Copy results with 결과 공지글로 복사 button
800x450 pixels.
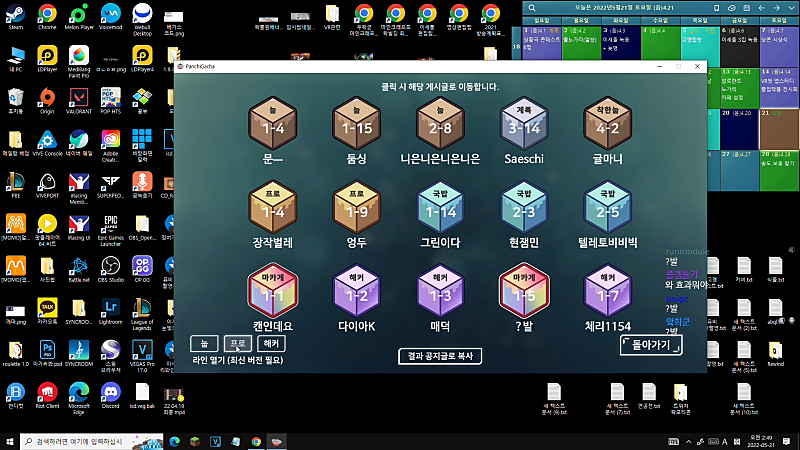point(440,356)
